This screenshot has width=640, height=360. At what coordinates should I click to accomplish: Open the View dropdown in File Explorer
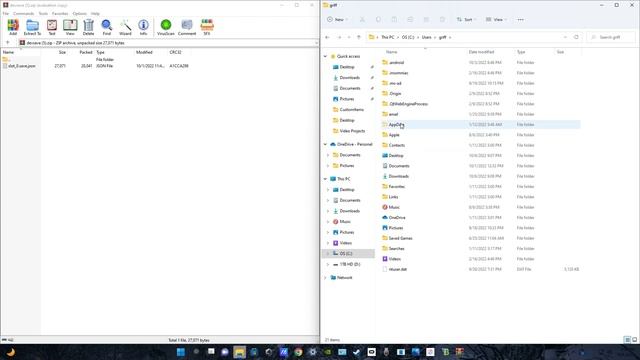pos(496,20)
